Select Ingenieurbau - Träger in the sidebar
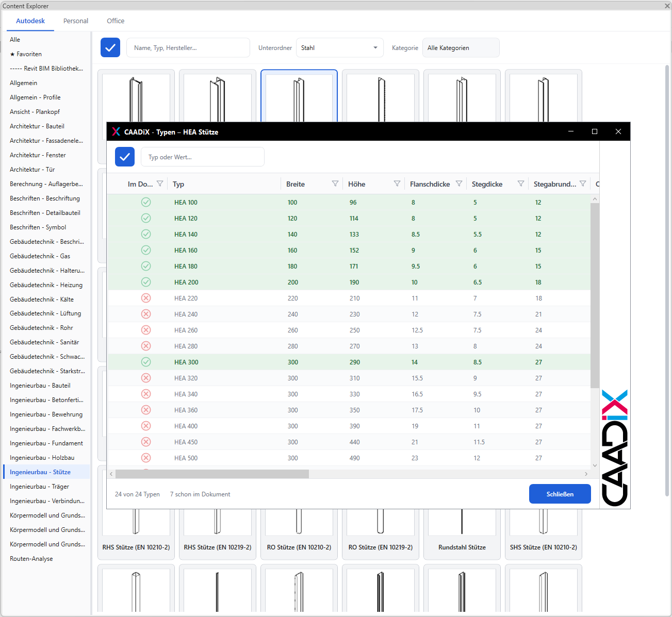Viewport: 672px width, 617px height. tap(46, 487)
